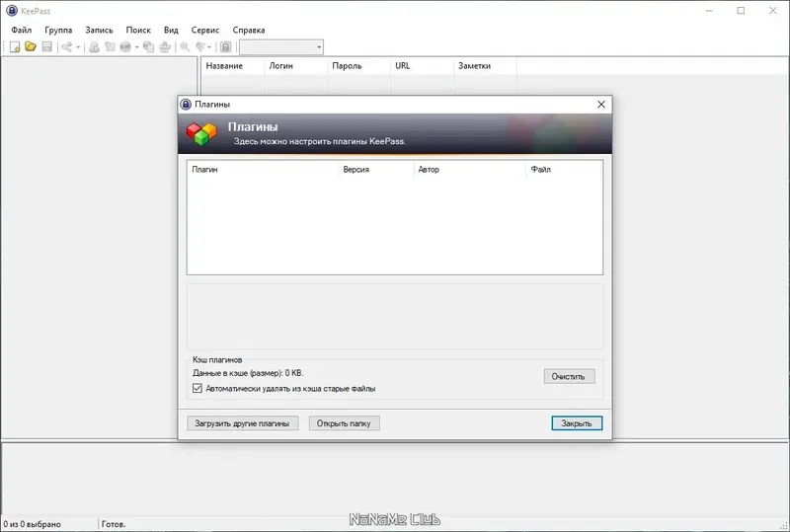Open the Сервис menu
The height and width of the screenshot is (532, 790).
(205, 30)
